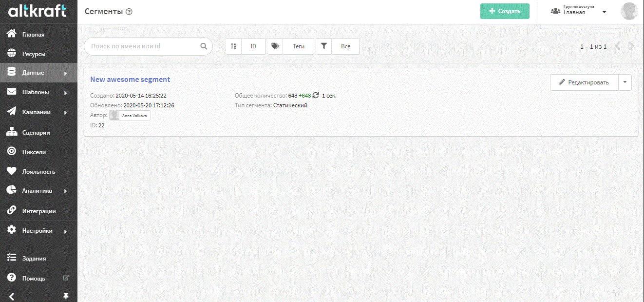The width and height of the screenshot is (644, 302).
Task: Click the green +648 count
Action: [304, 96]
